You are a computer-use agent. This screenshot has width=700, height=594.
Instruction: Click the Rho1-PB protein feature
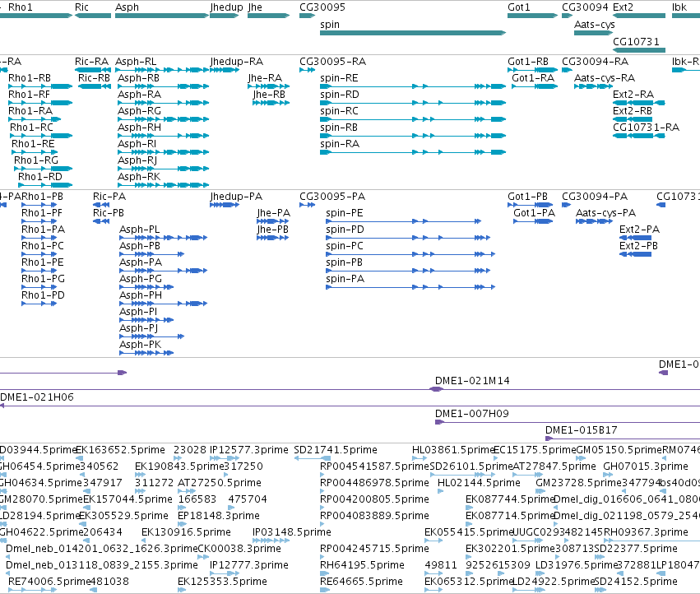pyautogui.click(x=39, y=205)
